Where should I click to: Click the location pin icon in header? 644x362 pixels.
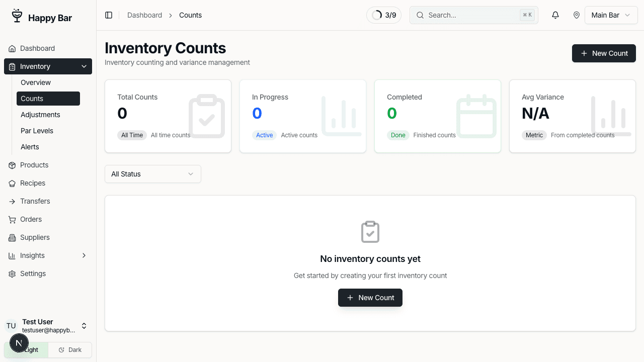click(577, 15)
